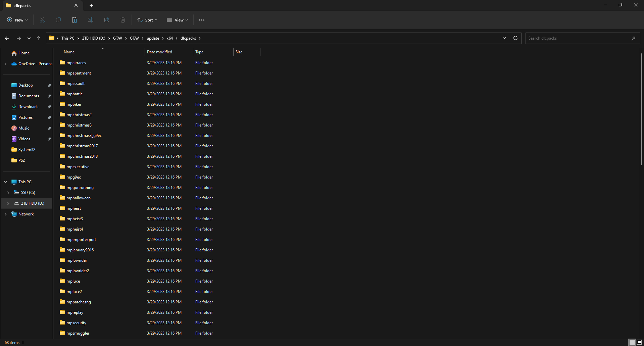Click the Cut icon in the toolbar
The image size is (644, 346).
click(42, 20)
